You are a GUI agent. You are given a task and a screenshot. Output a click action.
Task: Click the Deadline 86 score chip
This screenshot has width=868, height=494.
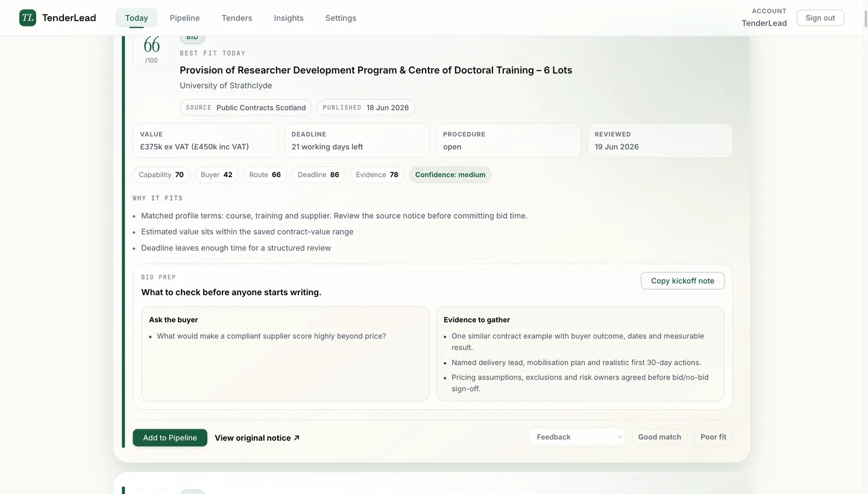(x=318, y=175)
